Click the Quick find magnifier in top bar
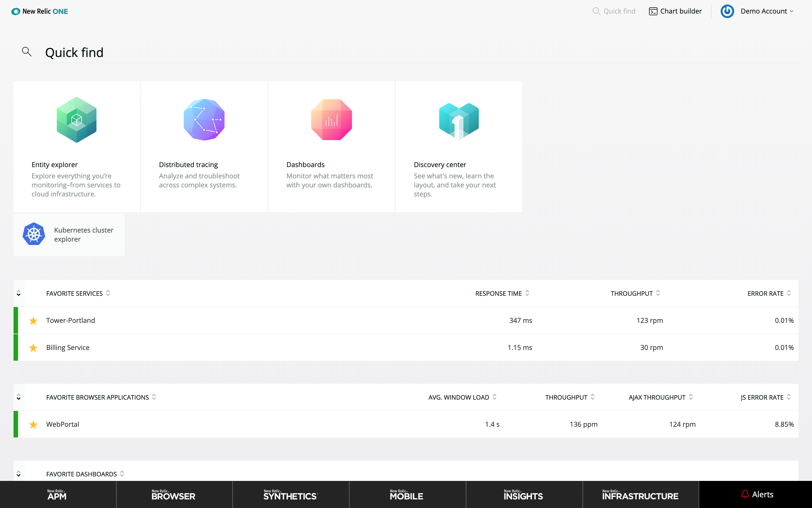This screenshot has width=812, height=508. 596,11
